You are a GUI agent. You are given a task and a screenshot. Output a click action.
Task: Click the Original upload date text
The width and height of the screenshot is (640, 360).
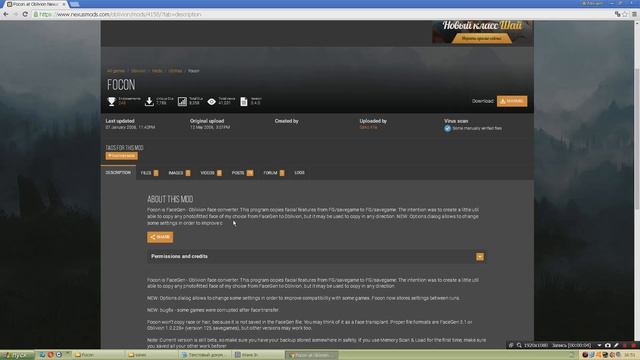(x=210, y=127)
